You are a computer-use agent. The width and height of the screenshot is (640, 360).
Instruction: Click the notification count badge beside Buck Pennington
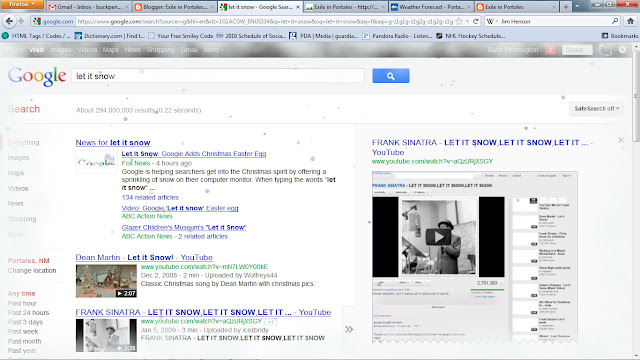point(550,50)
